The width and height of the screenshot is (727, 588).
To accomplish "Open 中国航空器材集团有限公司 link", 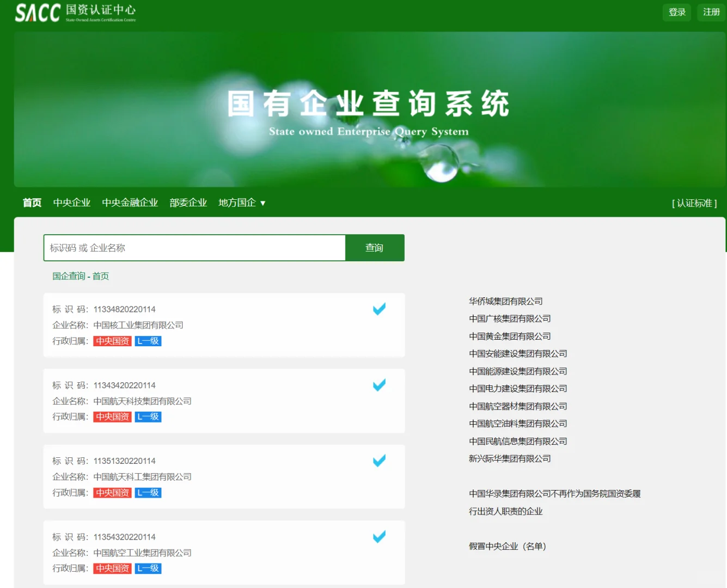I will coord(518,406).
